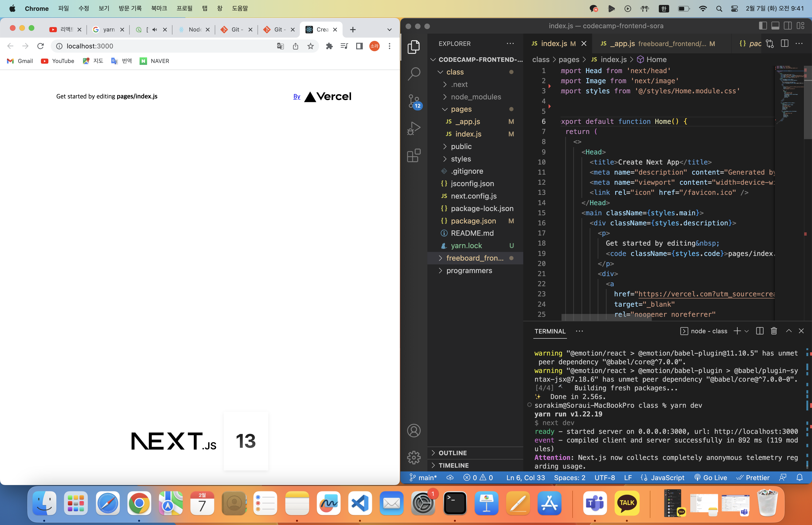Toggle the Go Live status bar button
This screenshot has height=525, width=812.
coord(713,478)
